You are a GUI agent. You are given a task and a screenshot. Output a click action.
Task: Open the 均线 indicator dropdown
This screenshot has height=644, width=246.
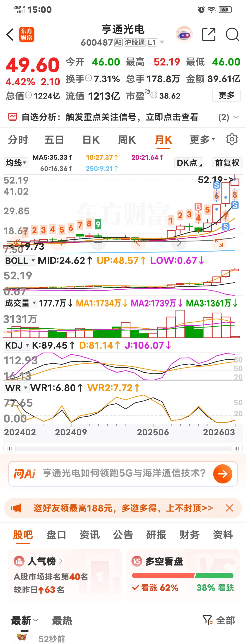(x=16, y=163)
